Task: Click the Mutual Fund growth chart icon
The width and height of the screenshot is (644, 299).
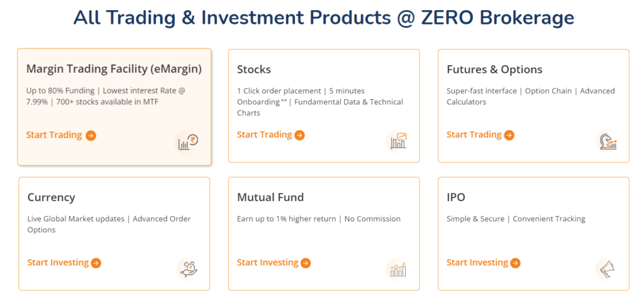Action: point(398,269)
